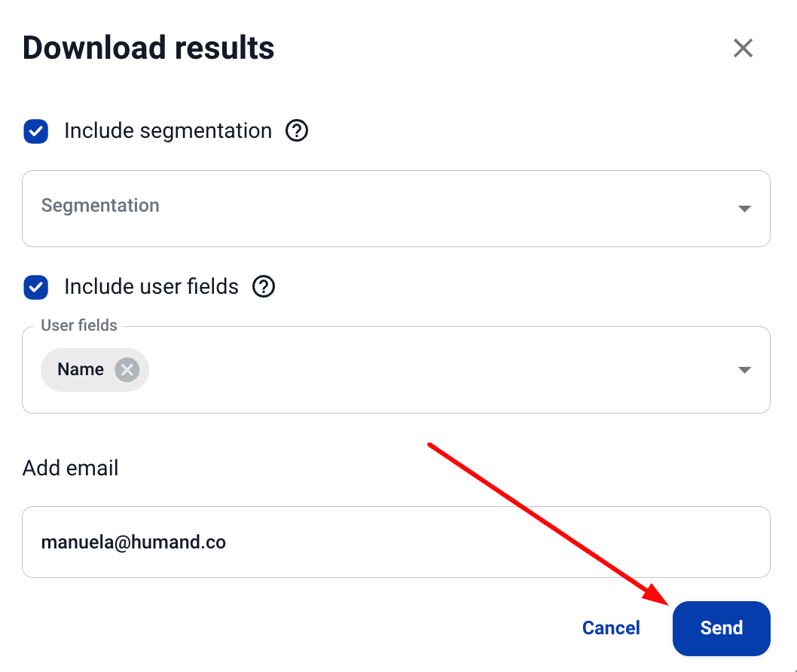Click help icon beside Include user fields
Image resolution: width=797 pixels, height=672 pixels.
click(264, 287)
